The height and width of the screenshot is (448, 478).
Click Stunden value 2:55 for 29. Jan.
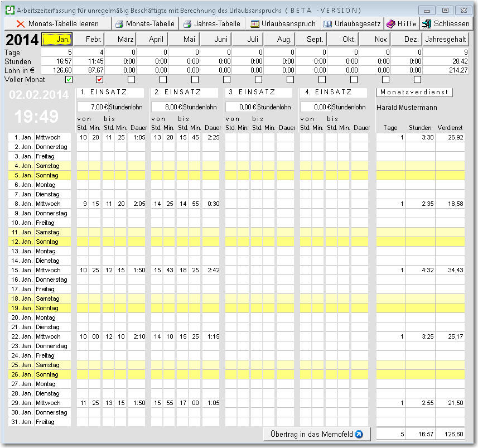pos(421,403)
